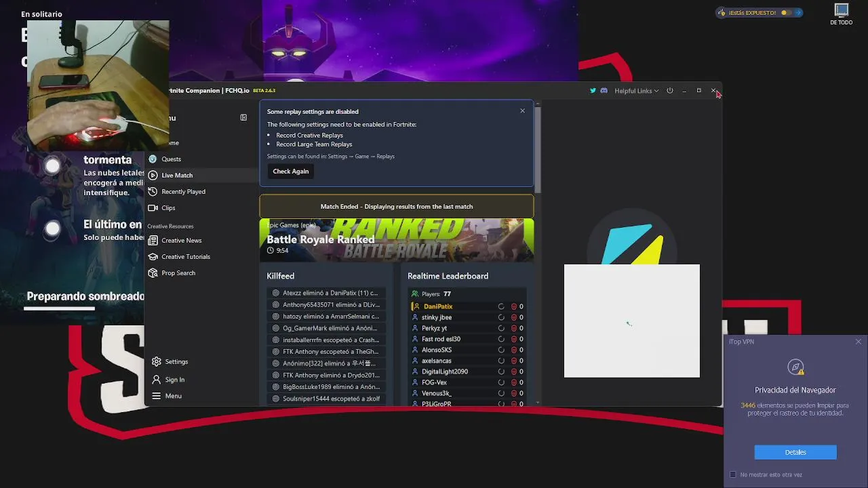Viewport: 868px width, 488px height.
Task: Open Recently Played in the sidebar
Action: point(201,192)
